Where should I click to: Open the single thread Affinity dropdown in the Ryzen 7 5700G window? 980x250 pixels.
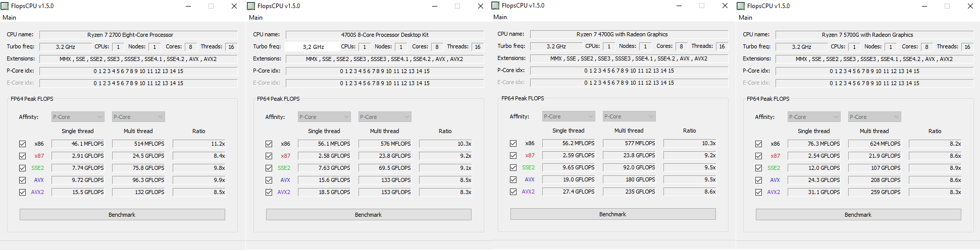click(814, 117)
